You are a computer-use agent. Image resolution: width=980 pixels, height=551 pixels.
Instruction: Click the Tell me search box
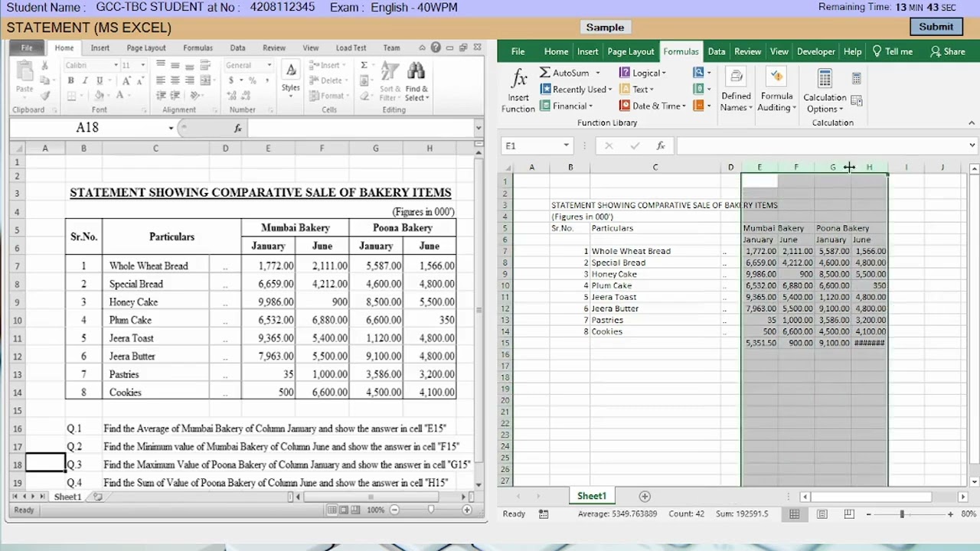[x=892, y=51]
